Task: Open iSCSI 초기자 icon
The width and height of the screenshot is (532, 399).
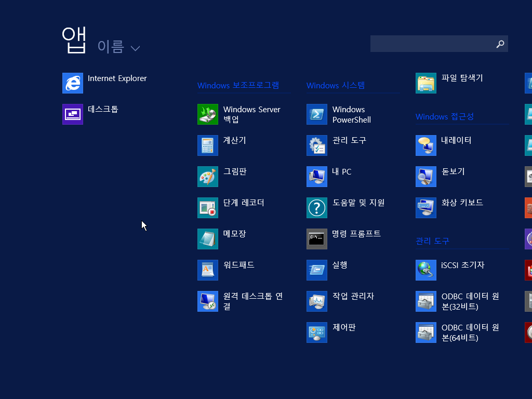Action: [x=426, y=270]
